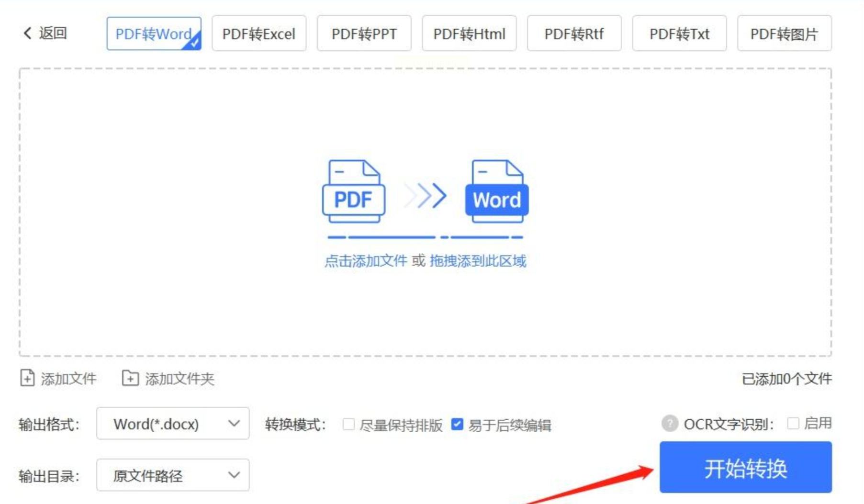
Task: Select the PDF转Txt tab
Action: (679, 34)
